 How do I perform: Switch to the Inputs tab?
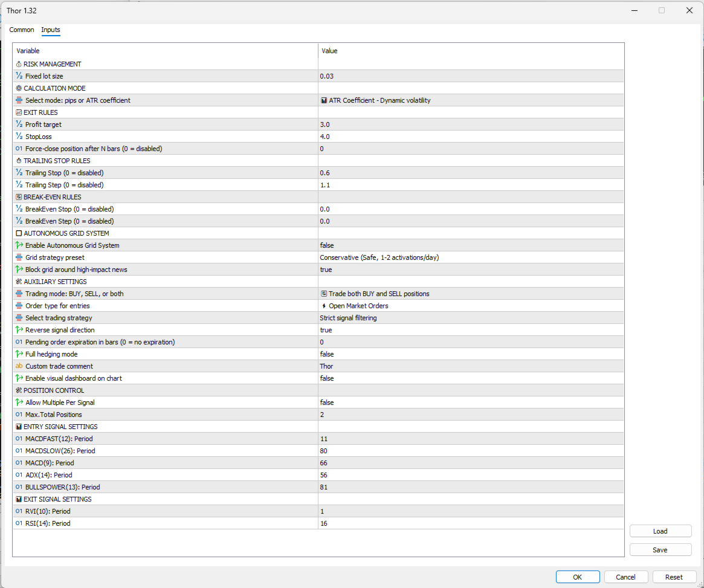tap(51, 30)
